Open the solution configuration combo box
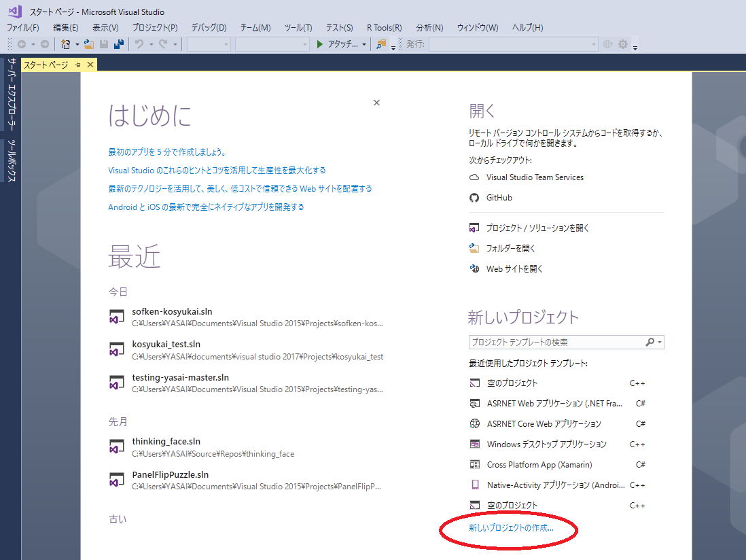 (x=209, y=44)
